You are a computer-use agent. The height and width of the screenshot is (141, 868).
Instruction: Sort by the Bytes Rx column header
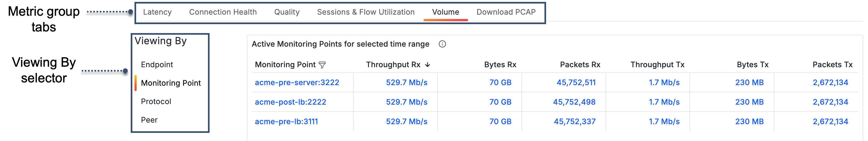click(500, 65)
